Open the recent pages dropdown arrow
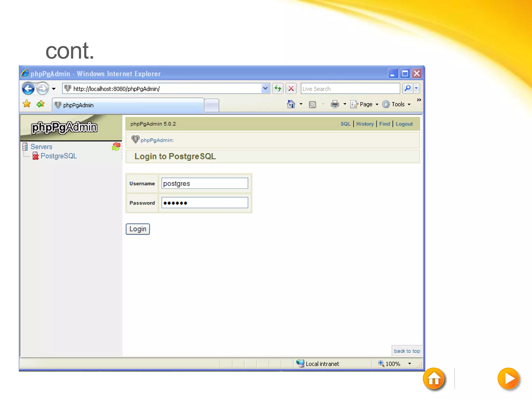The height and width of the screenshot is (399, 532). point(54,89)
